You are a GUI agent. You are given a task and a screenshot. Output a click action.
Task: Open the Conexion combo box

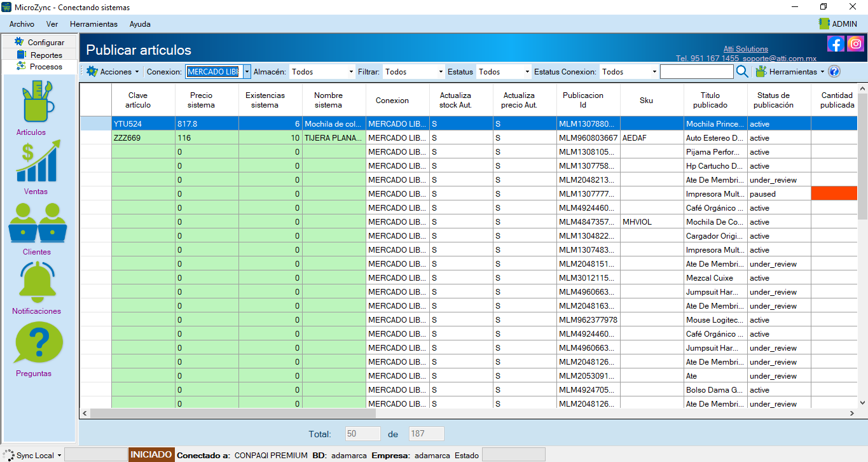coord(218,72)
